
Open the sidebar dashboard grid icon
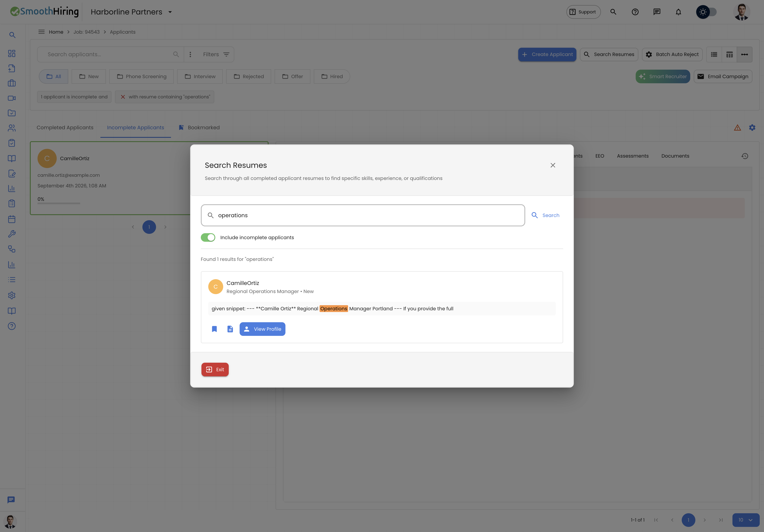pos(12,53)
